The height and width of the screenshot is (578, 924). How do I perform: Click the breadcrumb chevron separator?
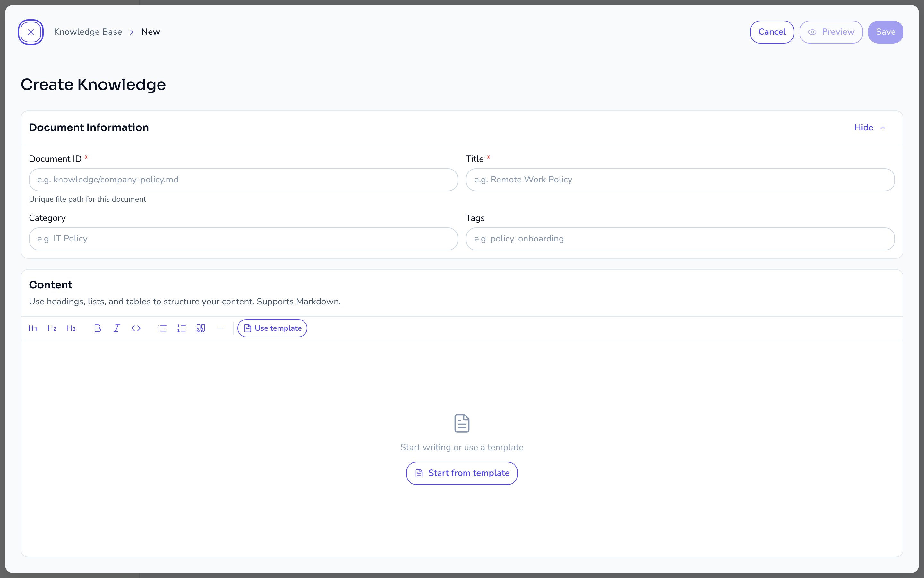tap(131, 32)
